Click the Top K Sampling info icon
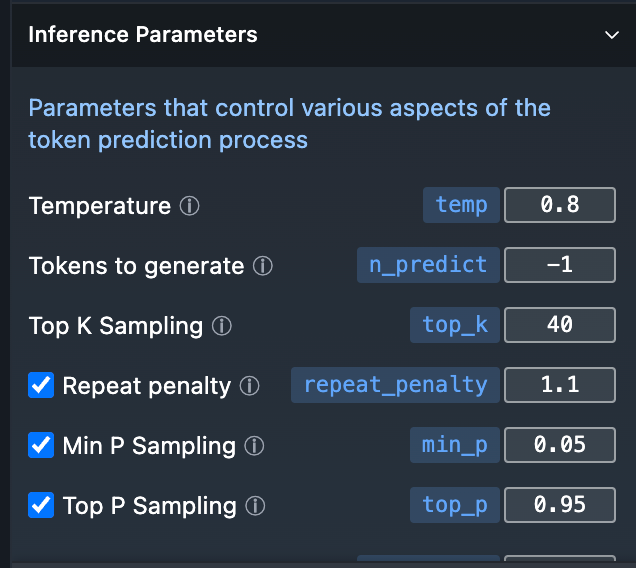Screen dimensions: 636x568 pyautogui.click(x=223, y=326)
